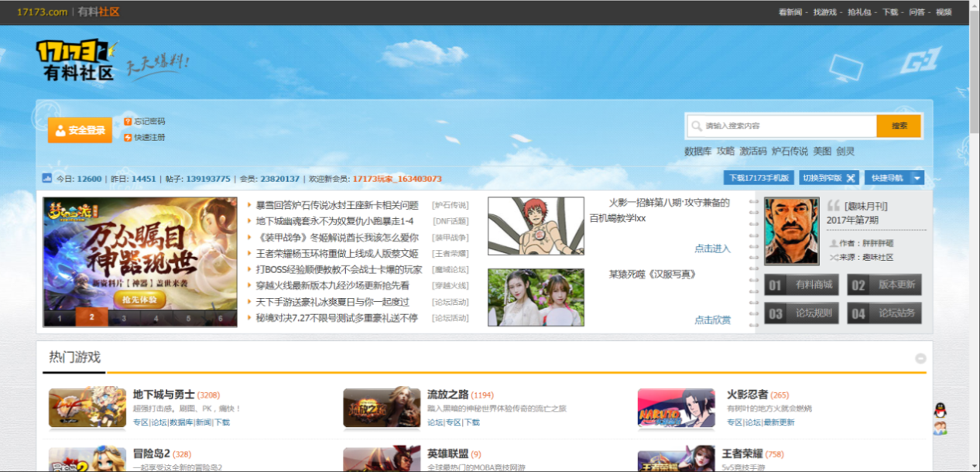This screenshot has width=980, height=472.
Task: Open the headline 王者荣耀杨玉环将重做上线成人版蔡文姬
Action: (337, 254)
